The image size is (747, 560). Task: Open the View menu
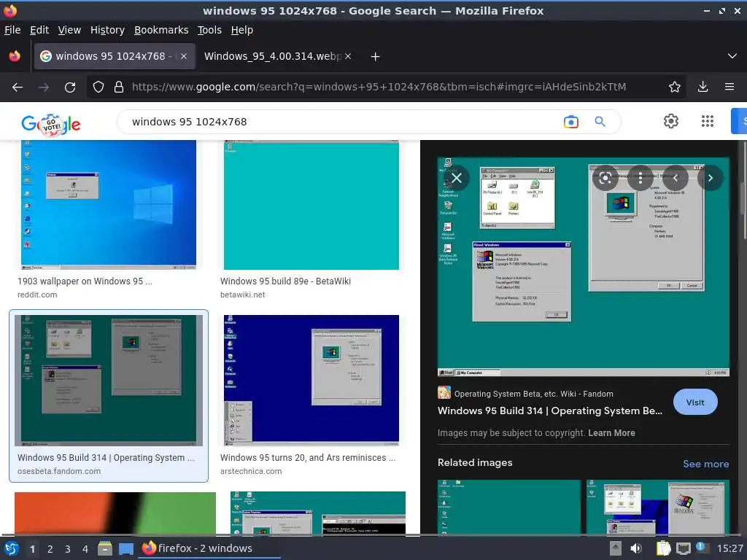pyautogui.click(x=69, y=30)
